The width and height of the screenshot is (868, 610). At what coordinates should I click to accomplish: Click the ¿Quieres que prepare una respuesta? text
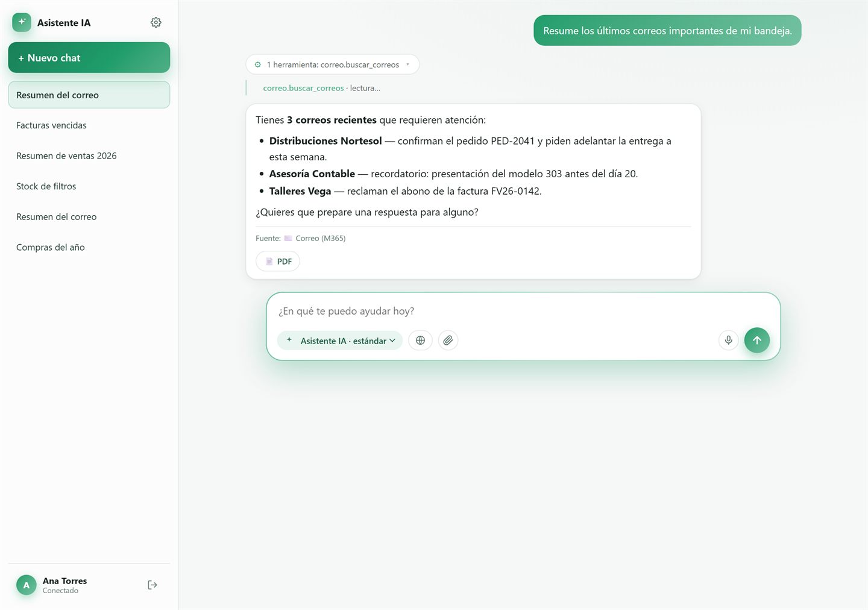367,212
